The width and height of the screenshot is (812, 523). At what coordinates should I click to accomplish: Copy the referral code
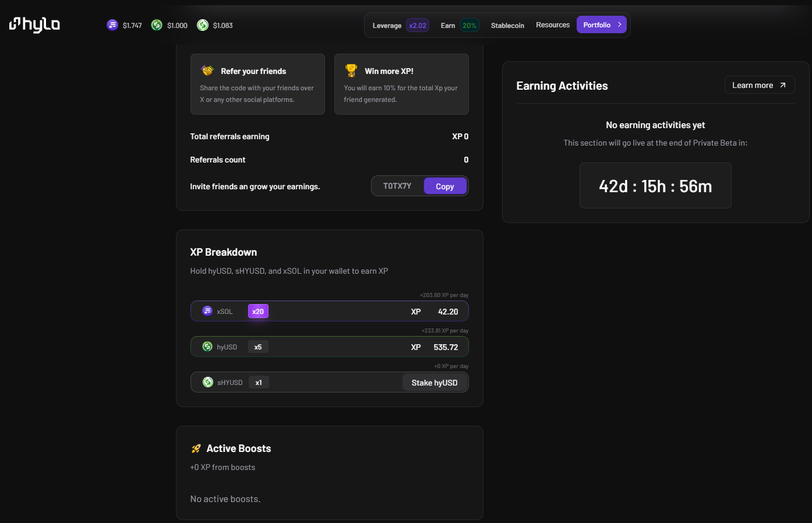[x=445, y=186]
